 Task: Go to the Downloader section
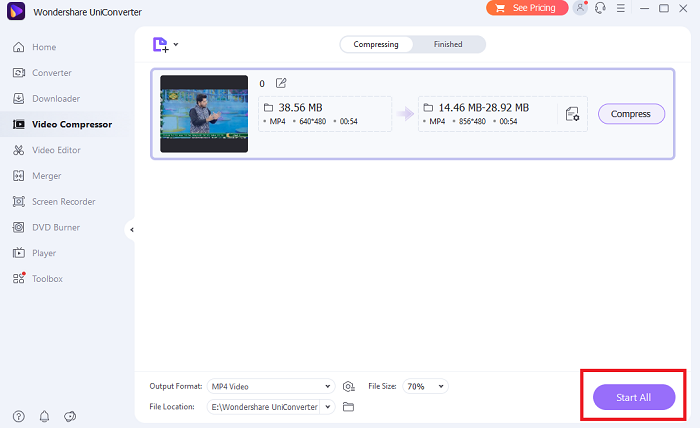[56, 99]
